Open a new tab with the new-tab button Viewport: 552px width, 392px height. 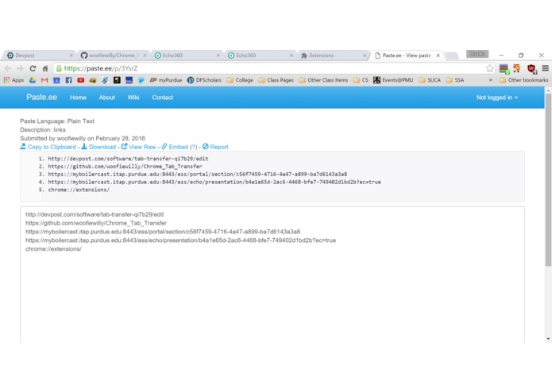point(452,56)
